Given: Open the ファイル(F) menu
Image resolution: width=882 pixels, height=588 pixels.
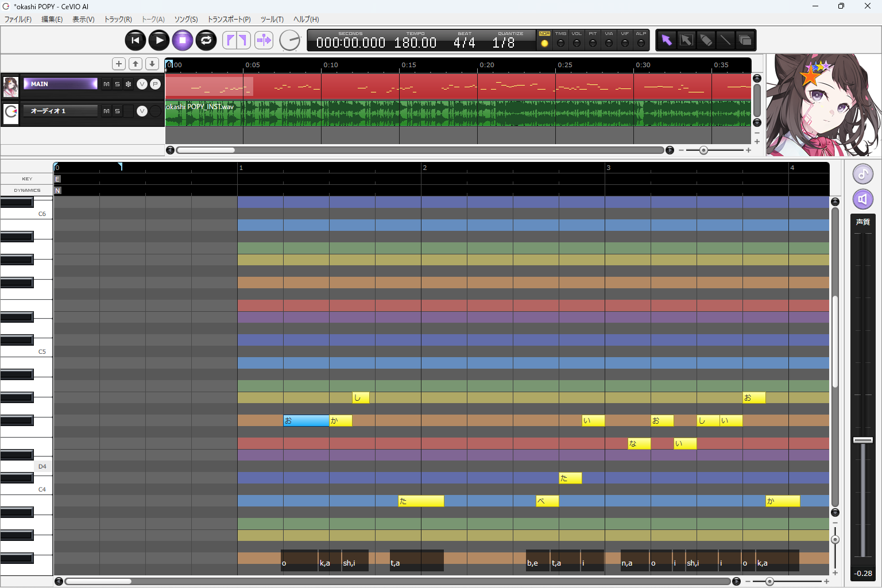Looking at the screenshot, I should [x=18, y=20].
